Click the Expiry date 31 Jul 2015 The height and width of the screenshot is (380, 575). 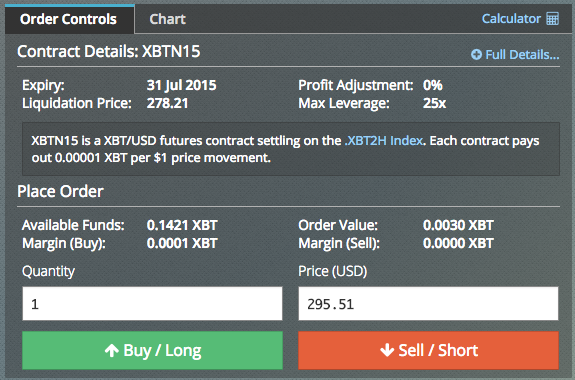182,85
